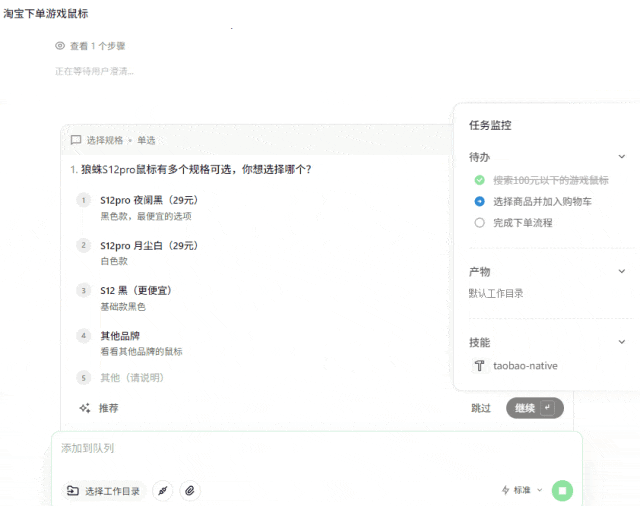Click the taobao-native skill icon
The height and width of the screenshot is (506, 640).
pos(479,366)
